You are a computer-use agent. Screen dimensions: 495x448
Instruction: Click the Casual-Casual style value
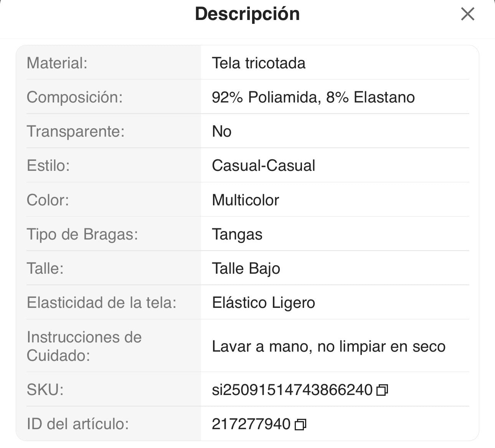pyautogui.click(x=264, y=165)
